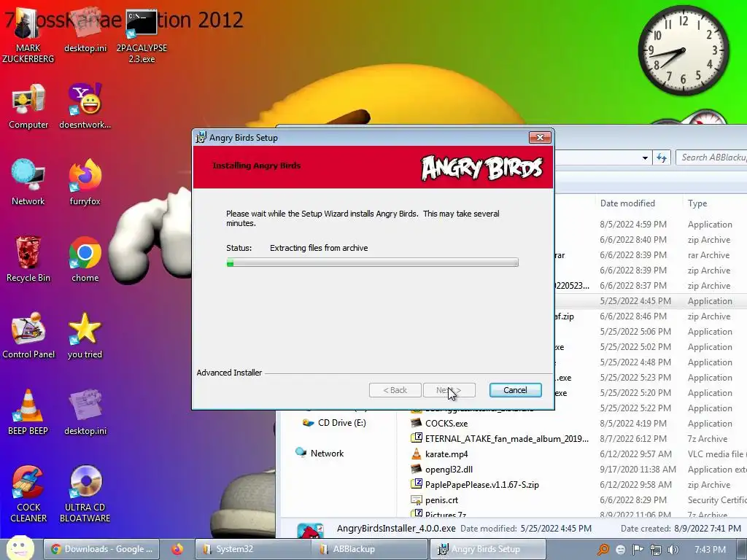The height and width of the screenshot is (560, 747).
Task: Open address bar history dropdown arrow
Action: (x=645, y=157)
